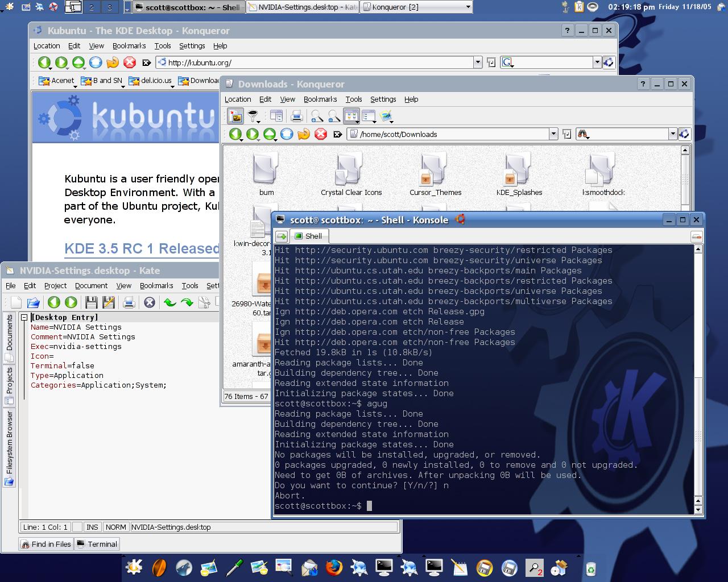
Task: Switch to virtual desktop 3 in pager
Action: coord(110,7)
